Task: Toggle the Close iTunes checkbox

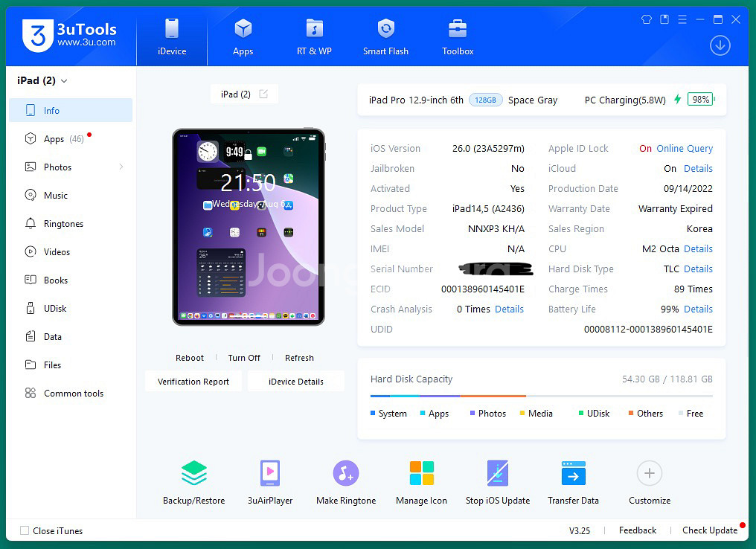Action: tap(25, 530)
